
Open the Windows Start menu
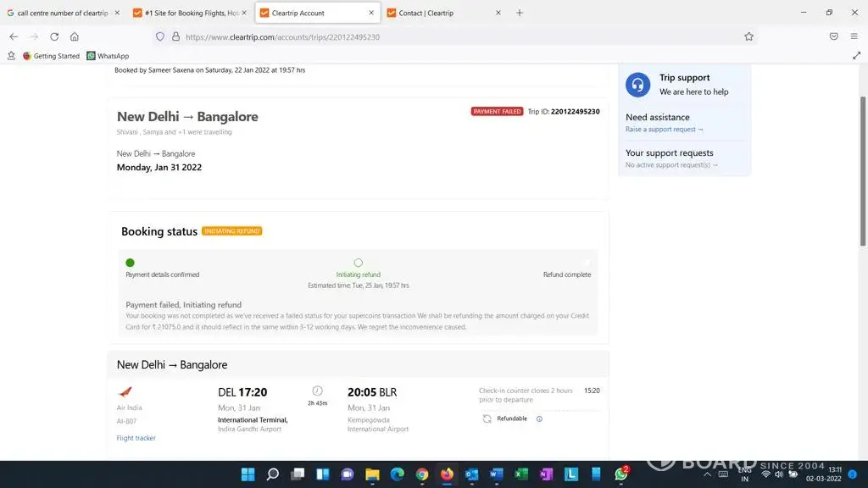click(248, 474)
